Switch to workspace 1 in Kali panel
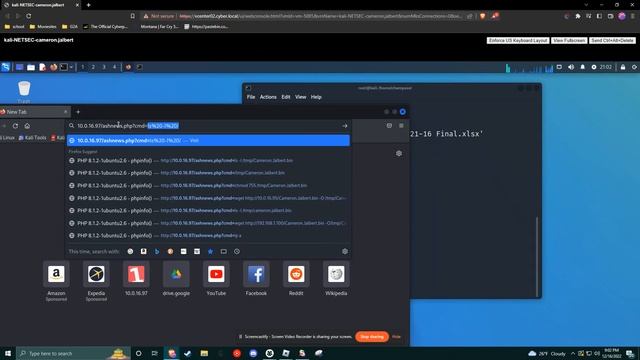 click(83, 67)
